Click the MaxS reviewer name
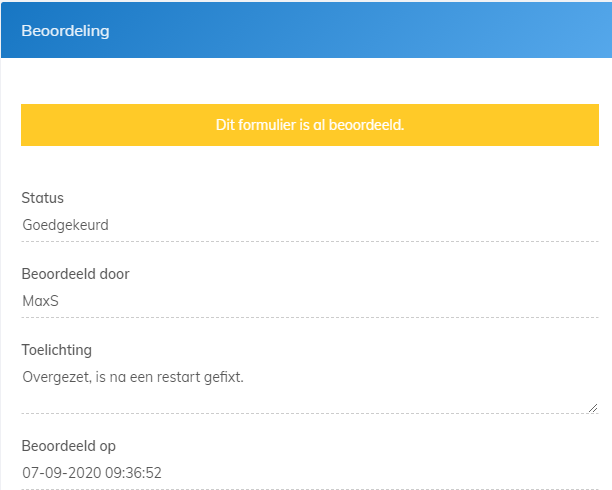Viewport: 612px width, 490px height. point(41,300)
